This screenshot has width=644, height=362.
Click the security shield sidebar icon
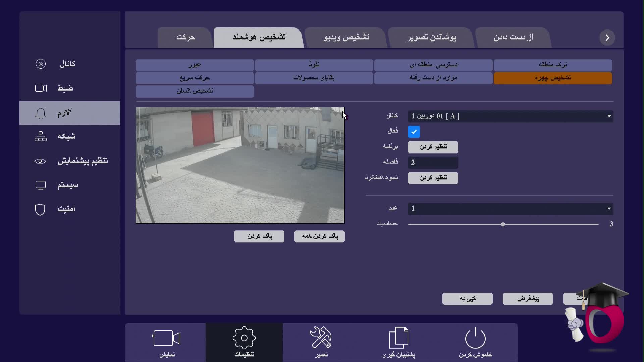click(x=40, y=209)
